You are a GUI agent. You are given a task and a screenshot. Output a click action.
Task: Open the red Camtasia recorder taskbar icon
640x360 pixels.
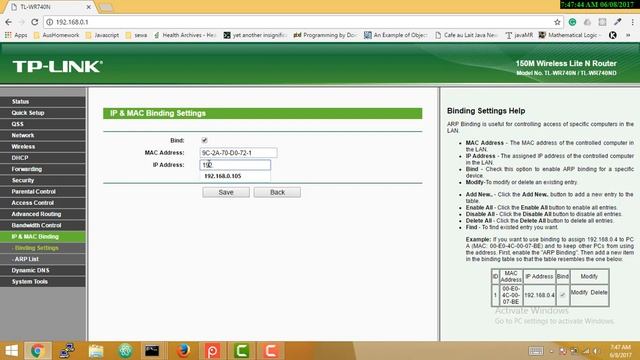(271, 351)
